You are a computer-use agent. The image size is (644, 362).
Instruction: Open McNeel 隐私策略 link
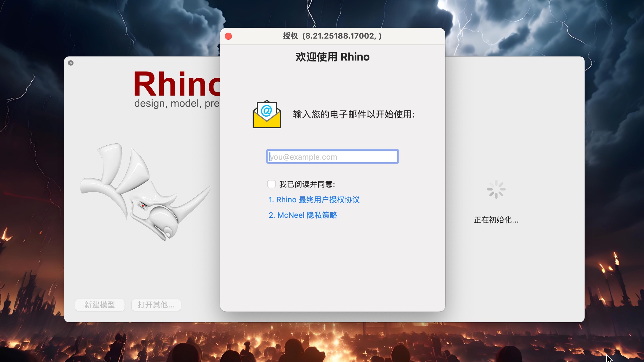[x=303, y=215]
